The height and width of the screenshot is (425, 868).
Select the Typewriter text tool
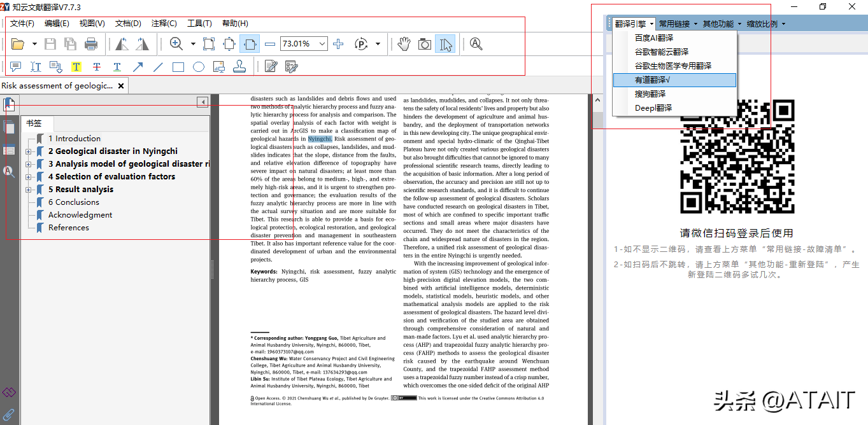[x=36, y=66]
